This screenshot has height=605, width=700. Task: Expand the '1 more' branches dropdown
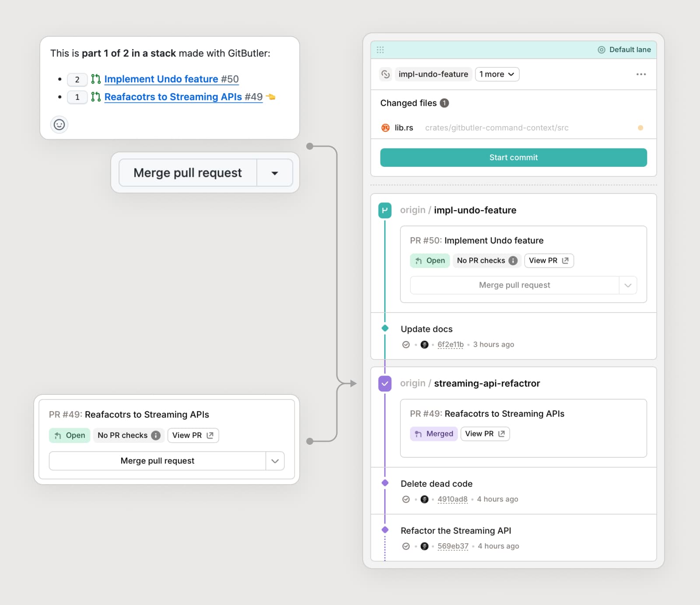tap(497, 74)
